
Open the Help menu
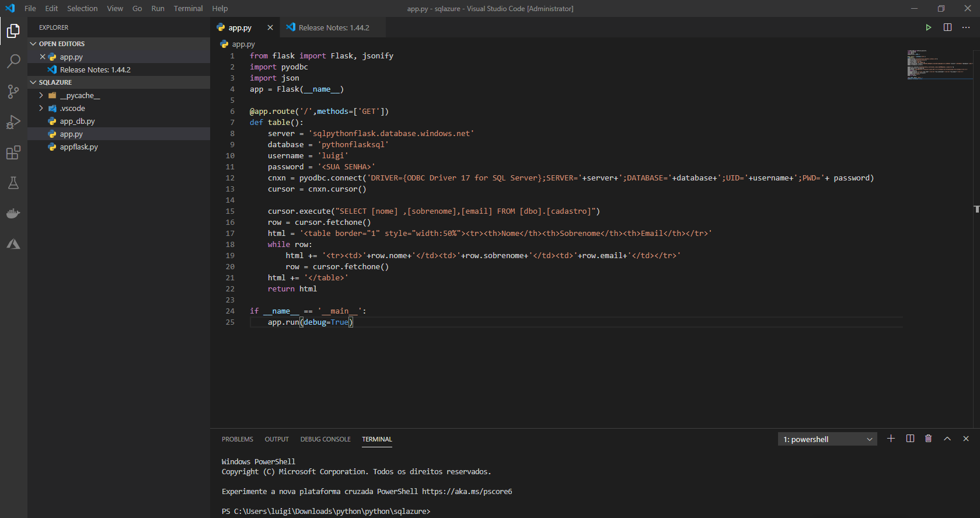220,8
